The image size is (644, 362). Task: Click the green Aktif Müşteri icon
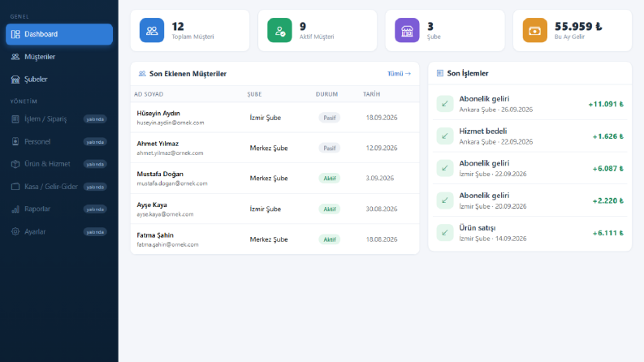279,30
